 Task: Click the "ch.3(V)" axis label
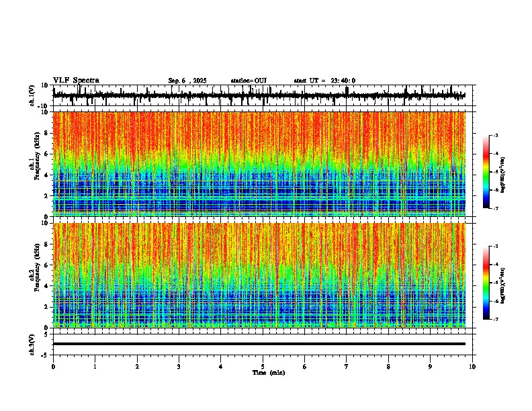[32, 345]
